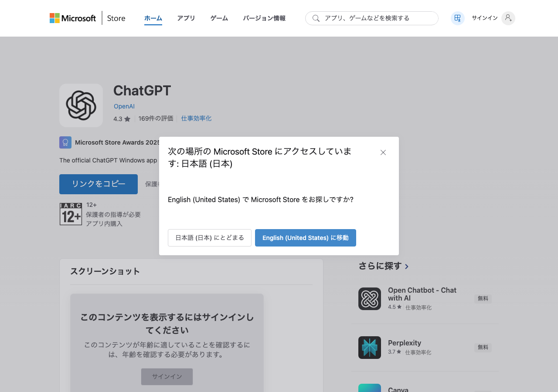Click the user account avatar icon
Screen dimensions: 558x392
click(508, 18)
